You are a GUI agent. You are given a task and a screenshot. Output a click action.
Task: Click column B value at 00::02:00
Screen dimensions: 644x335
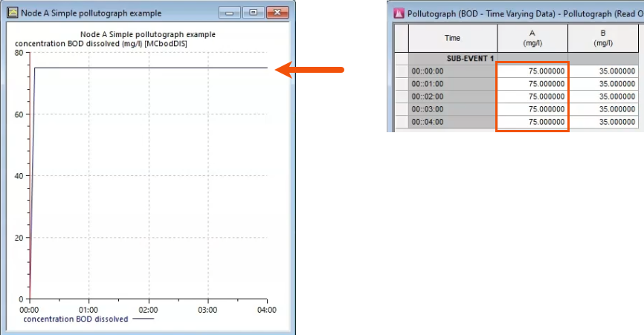click(603, 97)
